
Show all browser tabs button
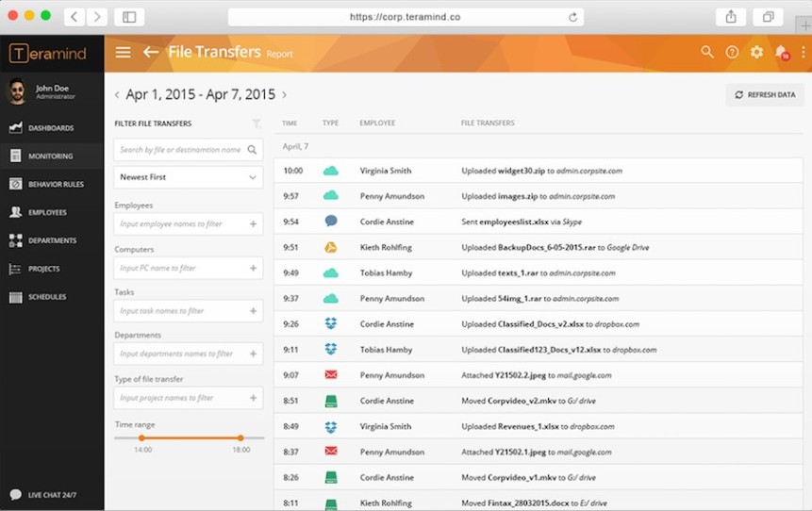pos(769,17)
